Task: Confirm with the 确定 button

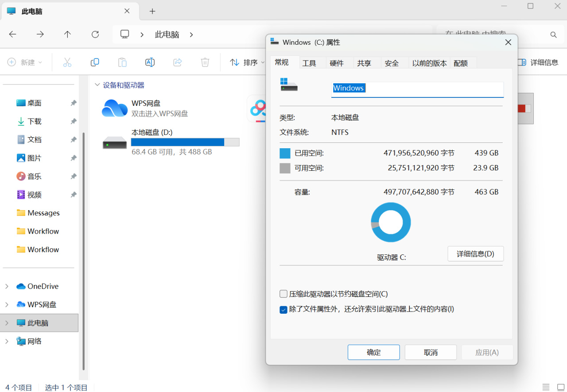Action: 374,353
